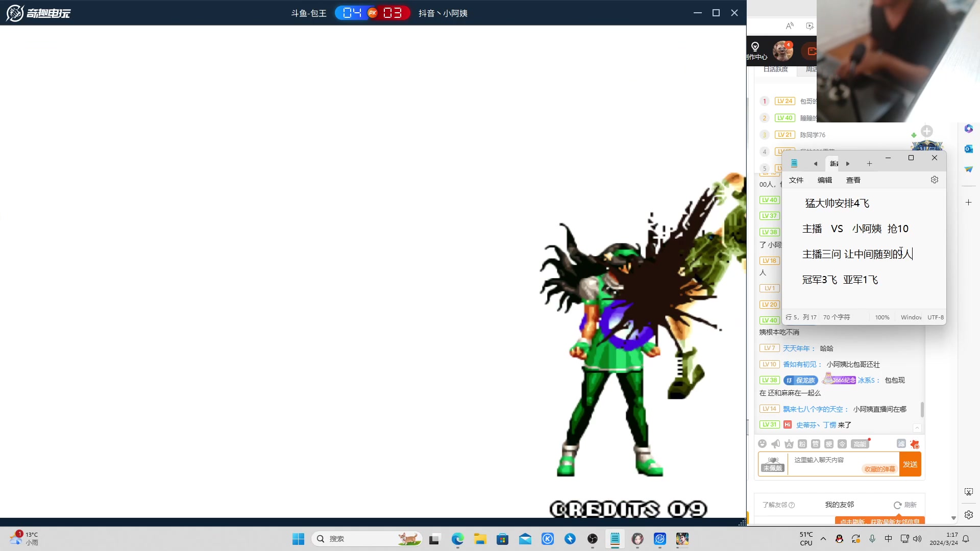Click the Notepad zoom level 100%
This screenshot has height=551, width=980.
point(882,317)
